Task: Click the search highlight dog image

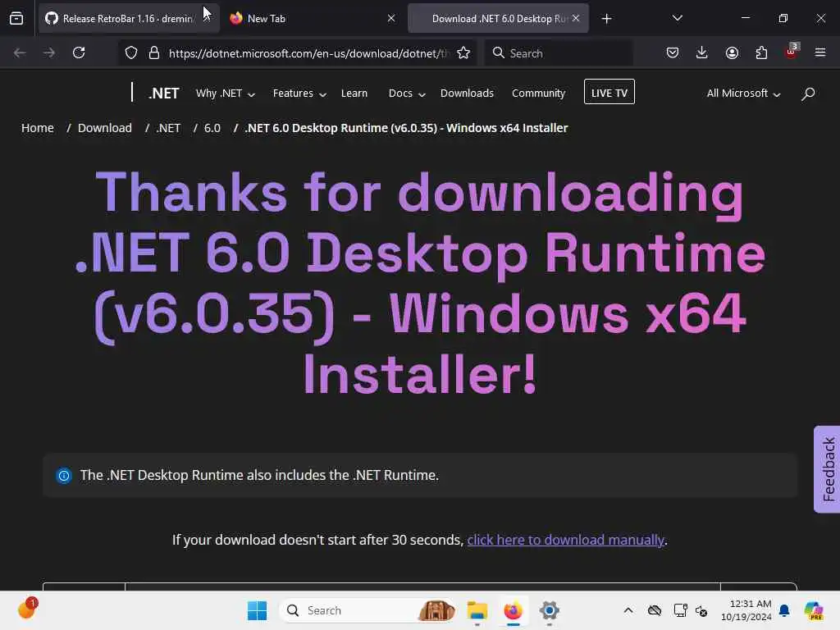Action: point(436,610)
